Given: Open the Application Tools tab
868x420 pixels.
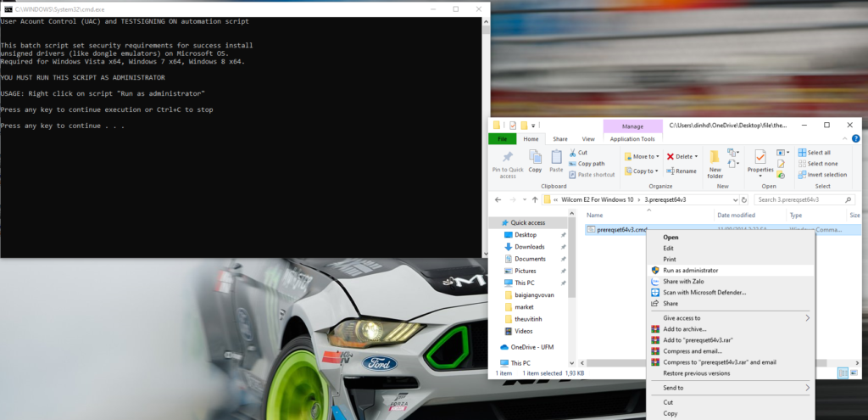Looking at the screenshot, I should [632, 139].
